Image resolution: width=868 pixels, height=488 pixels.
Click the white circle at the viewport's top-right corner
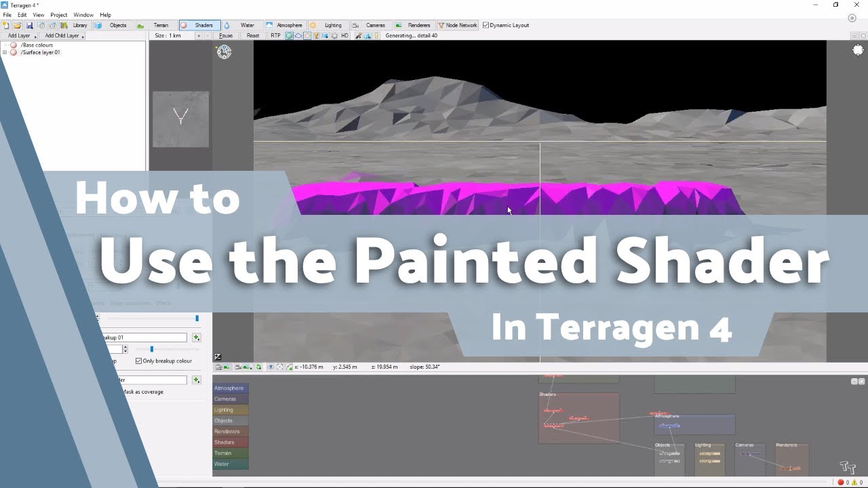coord(858,50)
